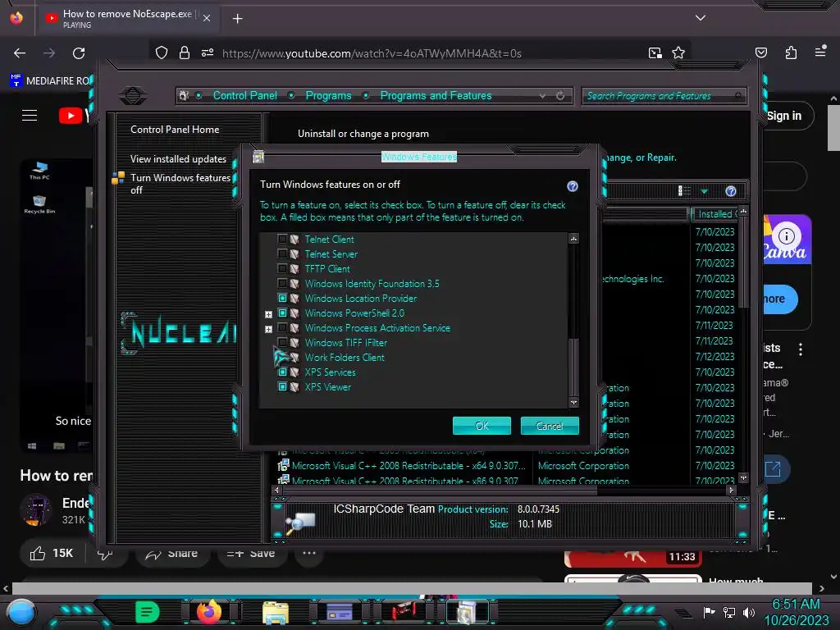Viewport: 840px width, 630px height.
Task: Click Control Panel breadcrumb
Action: [x=244, y=95]
